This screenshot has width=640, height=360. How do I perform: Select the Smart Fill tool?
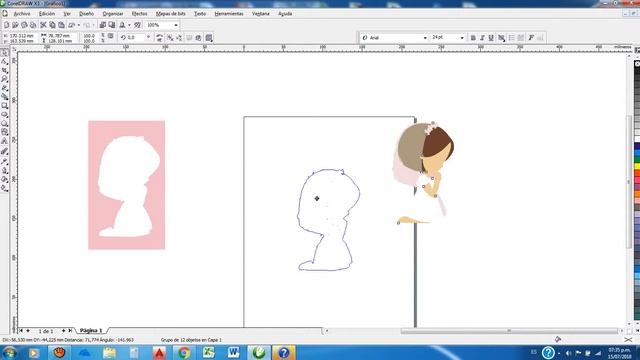[4, 97]
